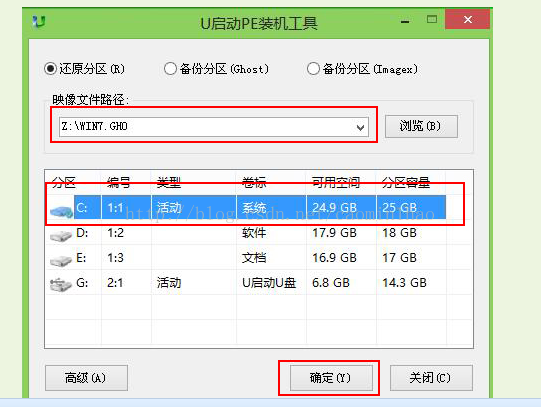The width and height of the screenshot is (541, 407).
Task: Click the 高级 (A) advanced button
Action: (x=86, y=378)
